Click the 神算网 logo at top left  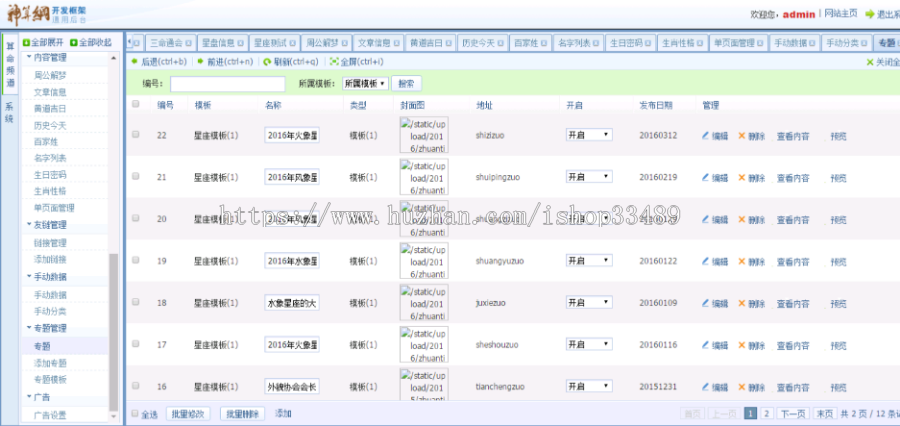28,14
